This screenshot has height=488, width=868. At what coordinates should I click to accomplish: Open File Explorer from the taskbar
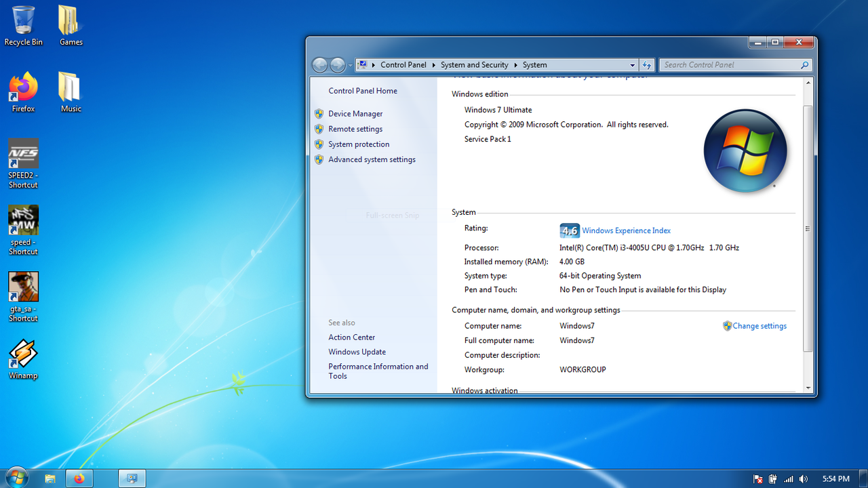pyautogui.click(x=50, y=479)
